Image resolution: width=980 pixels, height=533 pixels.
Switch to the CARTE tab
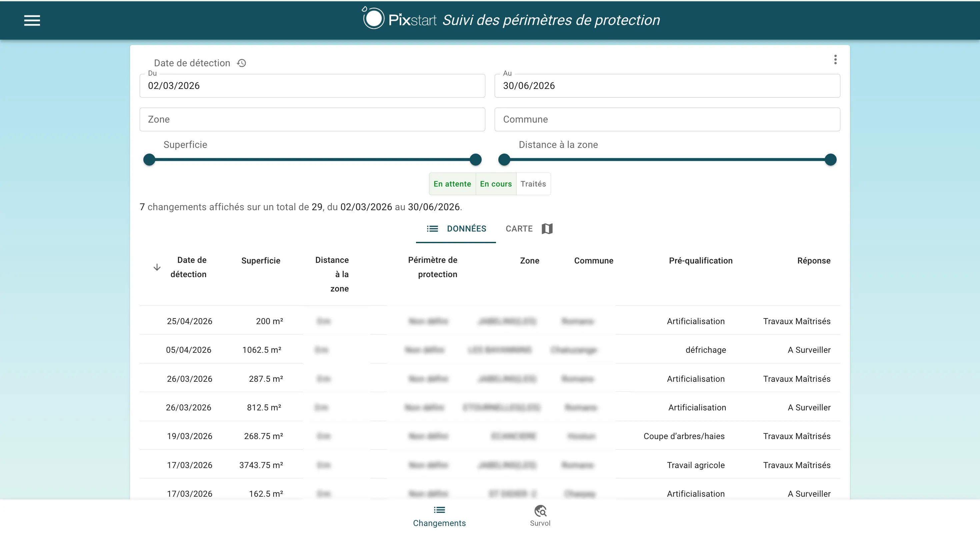tap(529, 229)
